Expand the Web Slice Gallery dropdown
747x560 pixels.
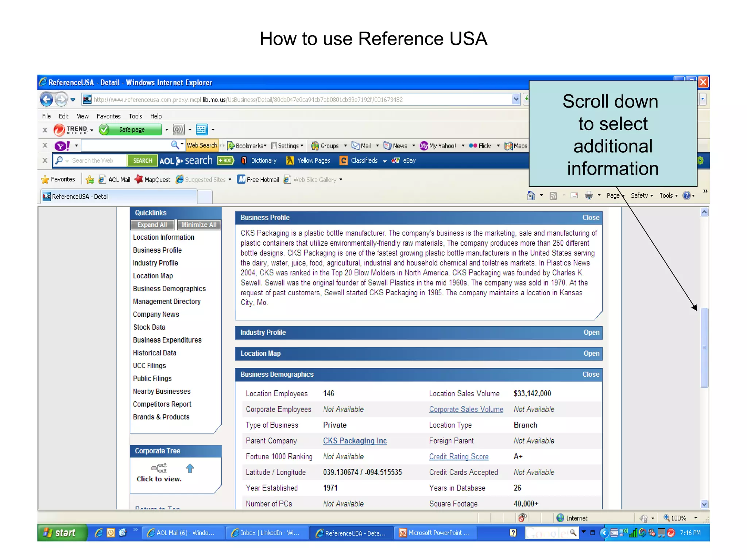(341, 179)
